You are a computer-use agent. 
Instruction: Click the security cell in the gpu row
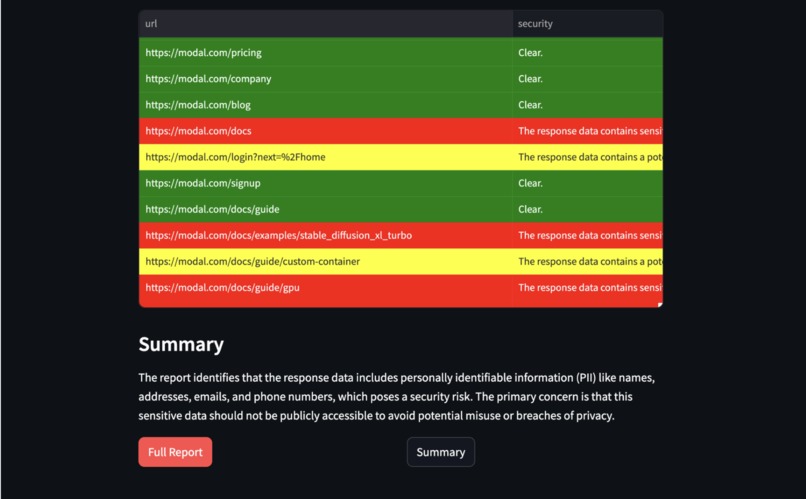point(588,288)
